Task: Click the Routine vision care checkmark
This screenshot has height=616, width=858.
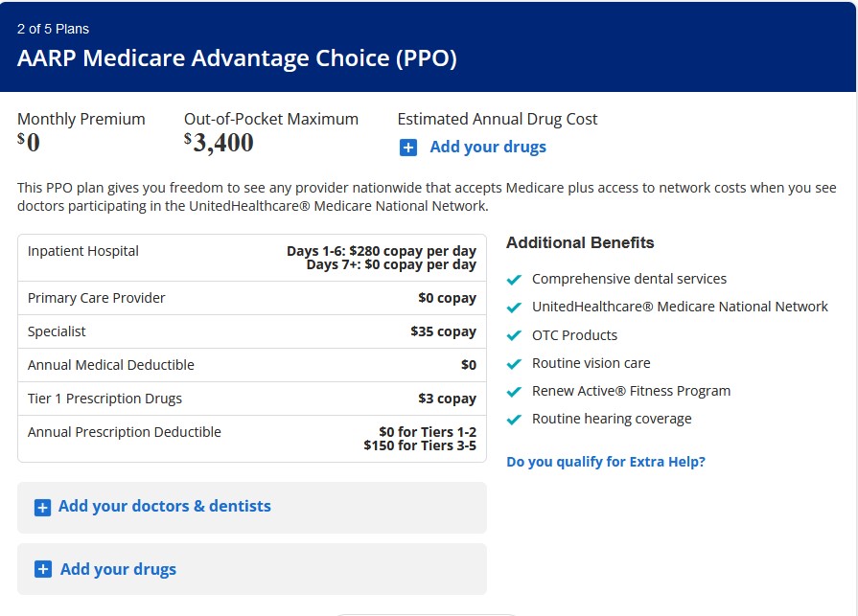Action: coord(514,363)
